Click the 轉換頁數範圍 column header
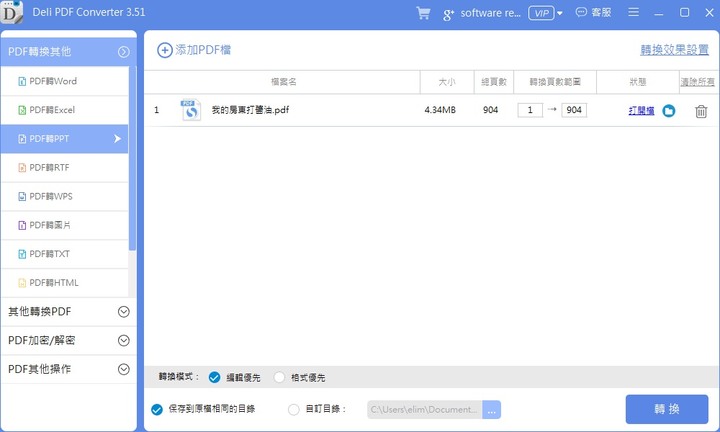The width and height of the screenshot is (720, 432). pyautogui.click(x=555, y=82)
